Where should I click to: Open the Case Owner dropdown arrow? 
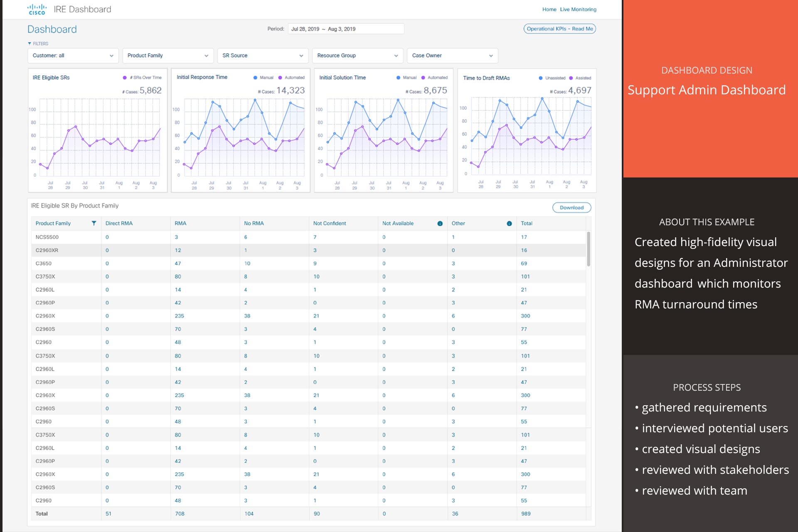pyautogui.click(x=491, y=56)
